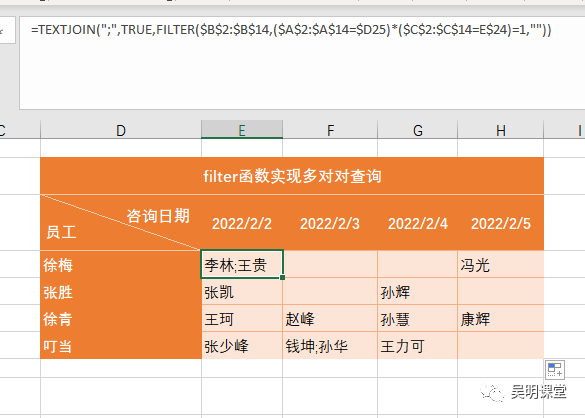585x418 pixels.
Task: Click the fill handle of selected cell
Action: tap(282, 277)
